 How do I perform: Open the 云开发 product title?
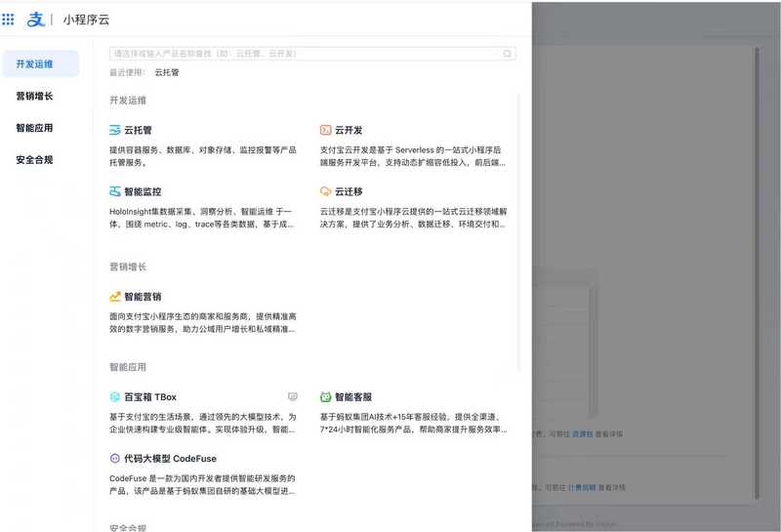pos(349,130)
